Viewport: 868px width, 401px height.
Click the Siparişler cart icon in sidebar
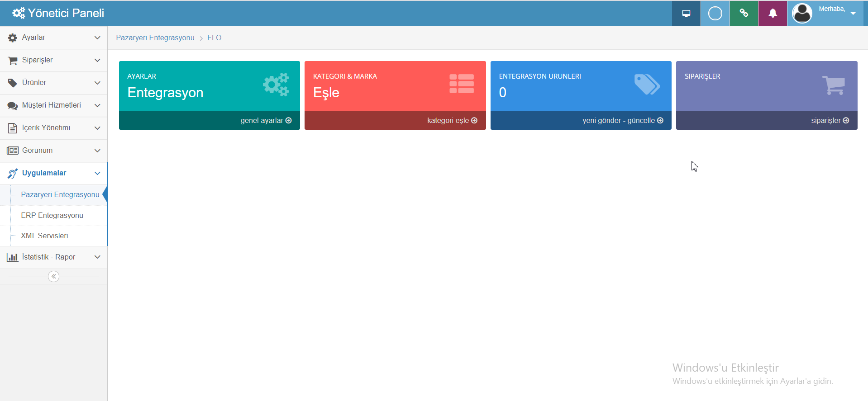(13, 60)
